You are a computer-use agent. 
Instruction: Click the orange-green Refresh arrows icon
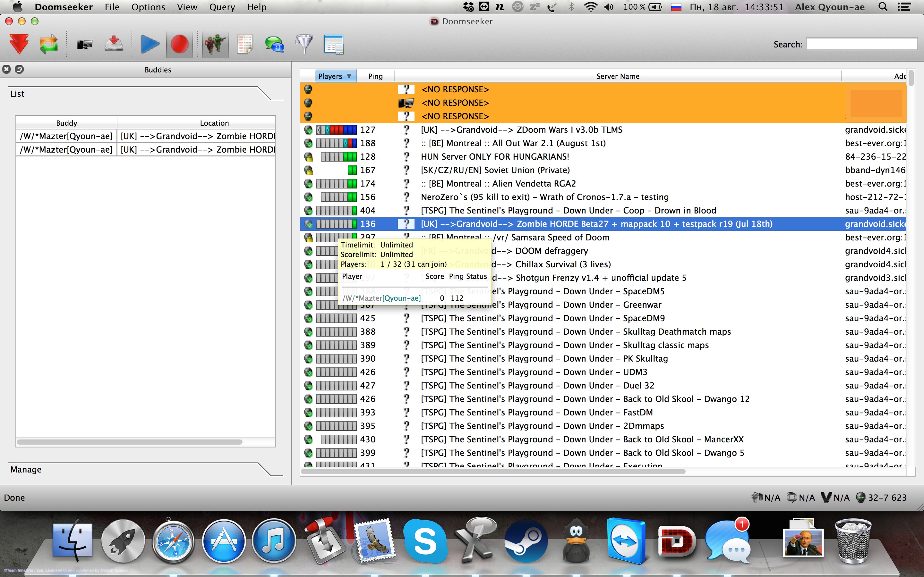[x=48, y=44]
